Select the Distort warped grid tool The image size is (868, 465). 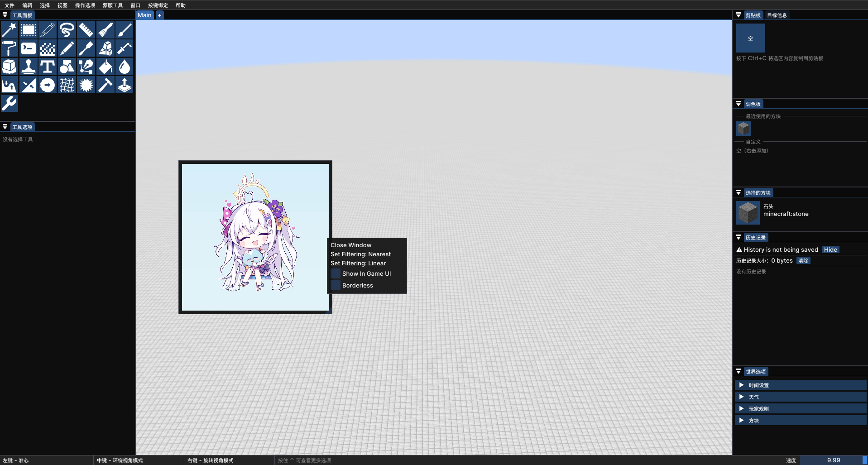[67, 85]
